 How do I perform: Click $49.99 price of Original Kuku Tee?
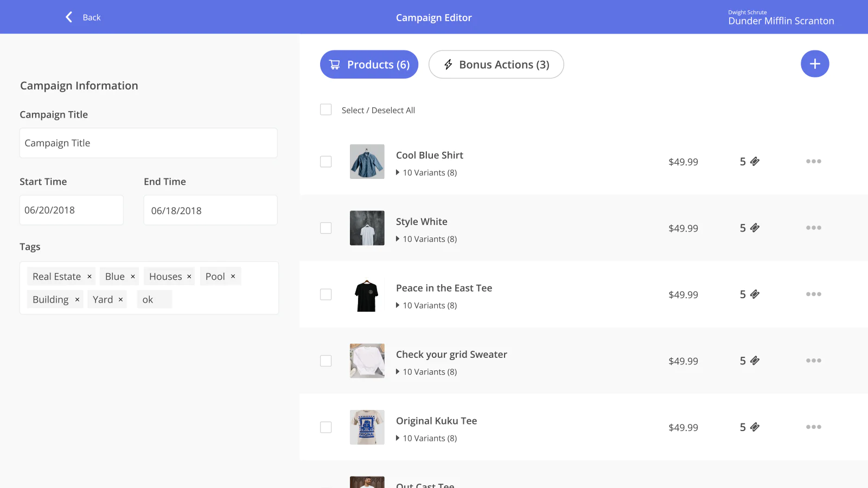pyautogui.click(x=683, y=427)
